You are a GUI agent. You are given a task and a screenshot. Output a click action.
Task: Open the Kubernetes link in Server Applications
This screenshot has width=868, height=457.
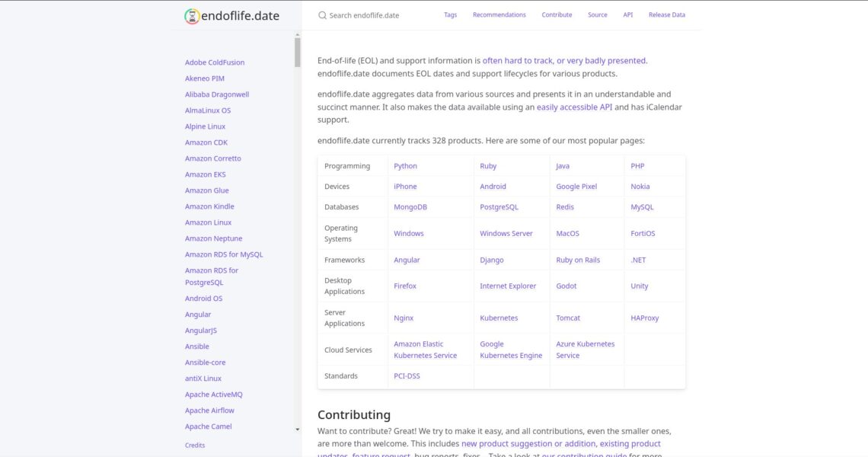(499, 318)
